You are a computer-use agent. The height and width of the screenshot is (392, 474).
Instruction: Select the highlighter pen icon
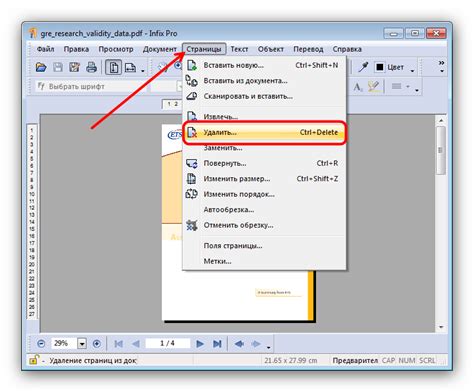pyautogui.click(x=374, y=87)
